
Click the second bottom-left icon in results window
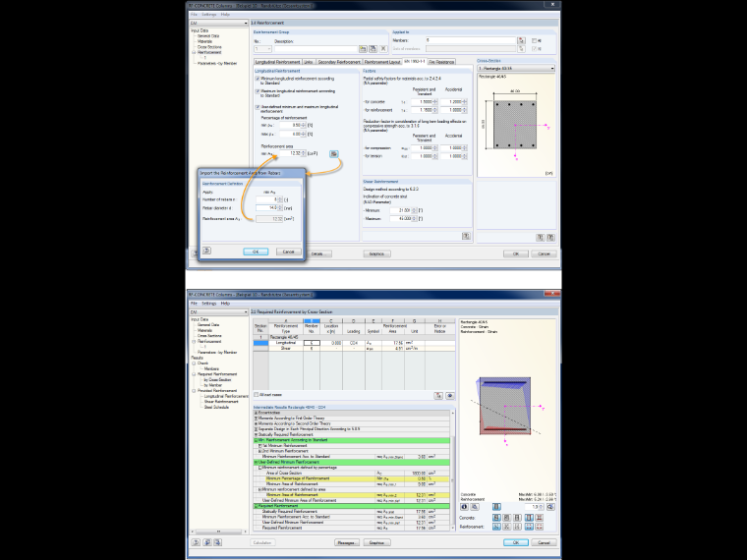click(206, 542)
